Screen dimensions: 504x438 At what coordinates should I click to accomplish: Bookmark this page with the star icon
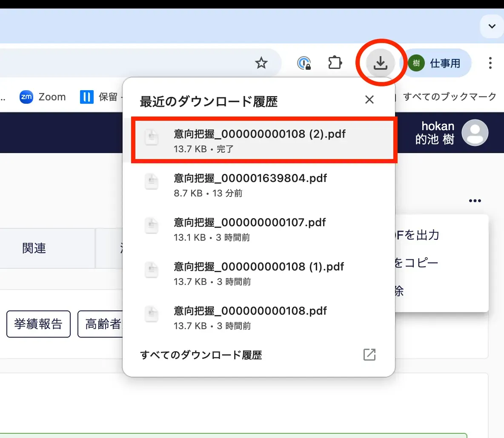tap(261, 63)
